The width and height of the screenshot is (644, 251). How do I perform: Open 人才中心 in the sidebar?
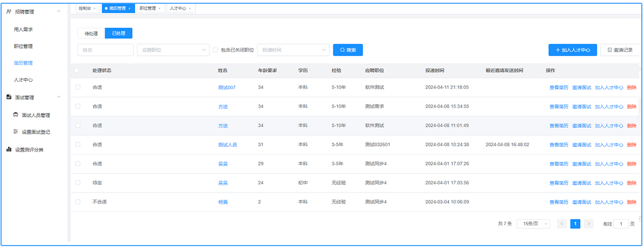tap(23, 80)
